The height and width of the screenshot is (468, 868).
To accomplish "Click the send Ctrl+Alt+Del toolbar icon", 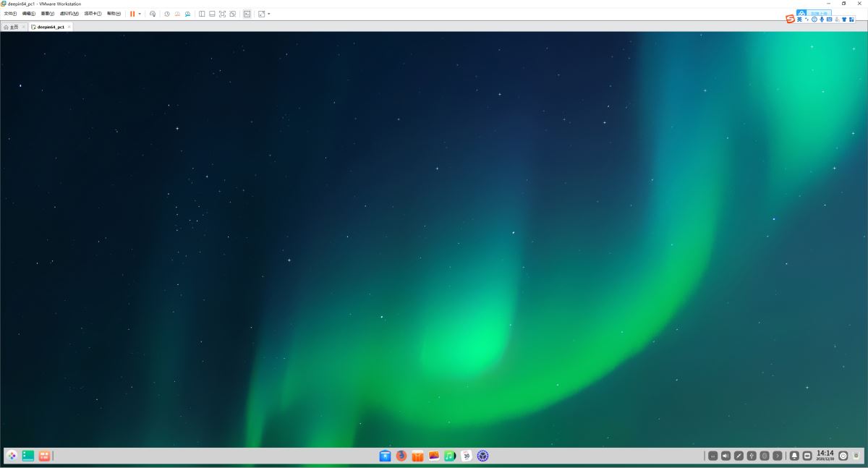I will (x=153, y=14).
